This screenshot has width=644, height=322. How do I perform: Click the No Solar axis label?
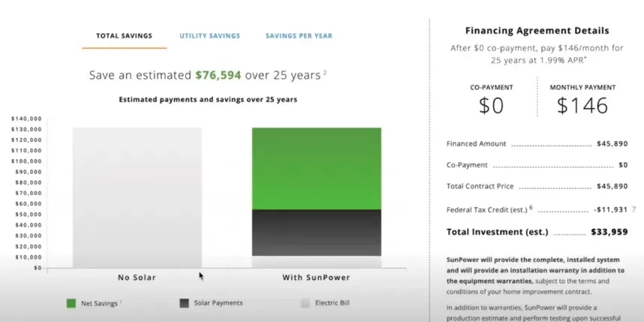137,278
